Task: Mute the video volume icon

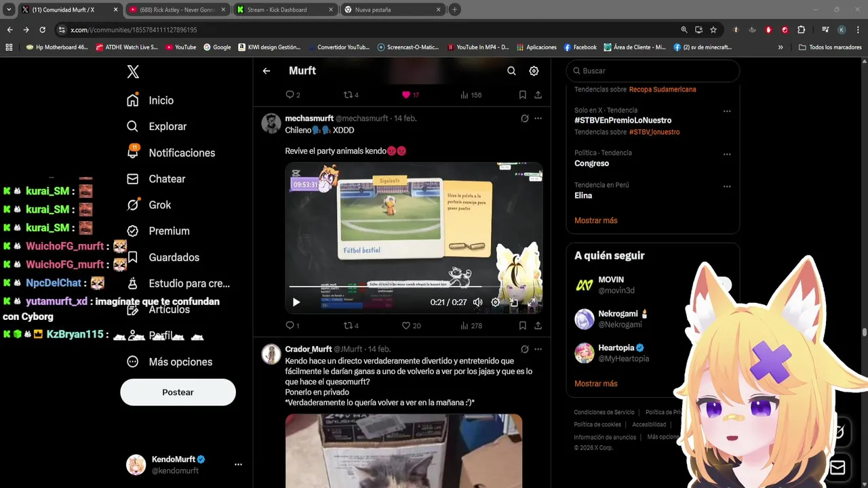Action: click(x=477, y=302)
